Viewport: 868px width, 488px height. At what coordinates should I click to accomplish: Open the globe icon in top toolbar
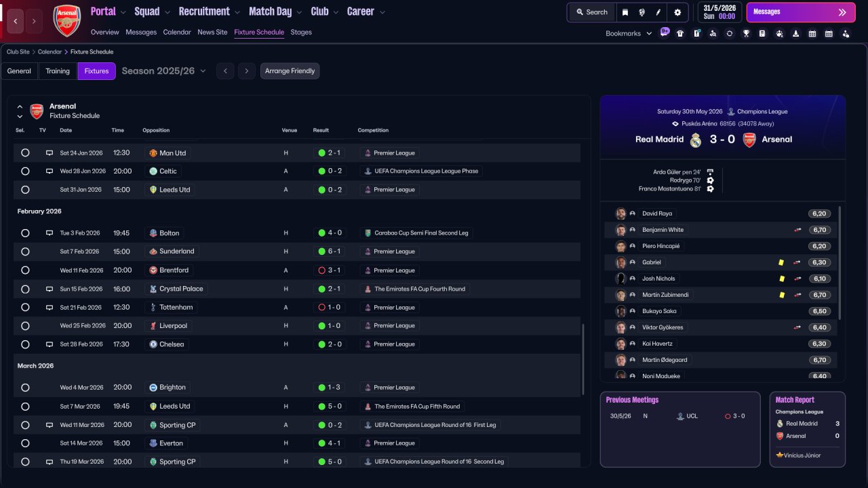(642, 12)
